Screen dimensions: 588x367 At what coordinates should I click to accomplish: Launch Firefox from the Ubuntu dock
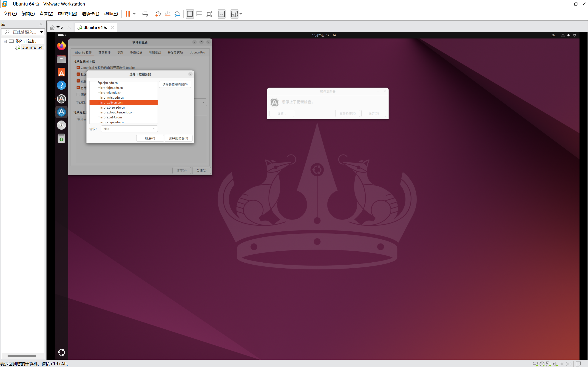(x=61, y=46)
